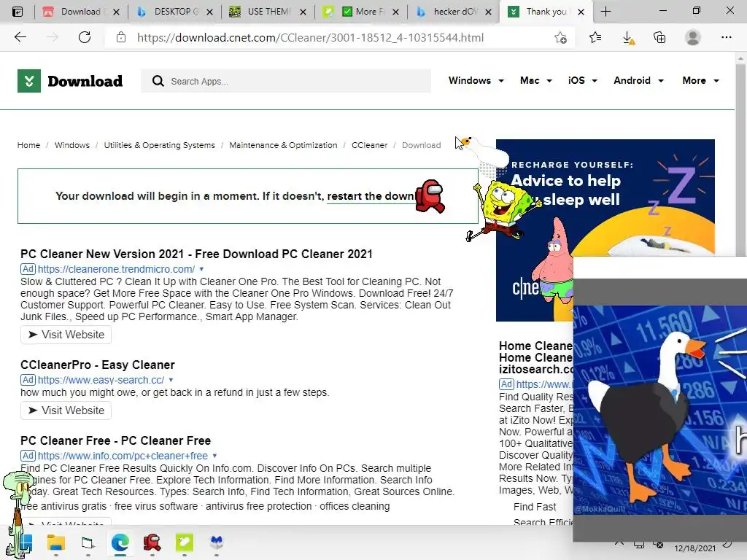
Task: Click the green CNET Download logo
Action: [x=70, y=81]
